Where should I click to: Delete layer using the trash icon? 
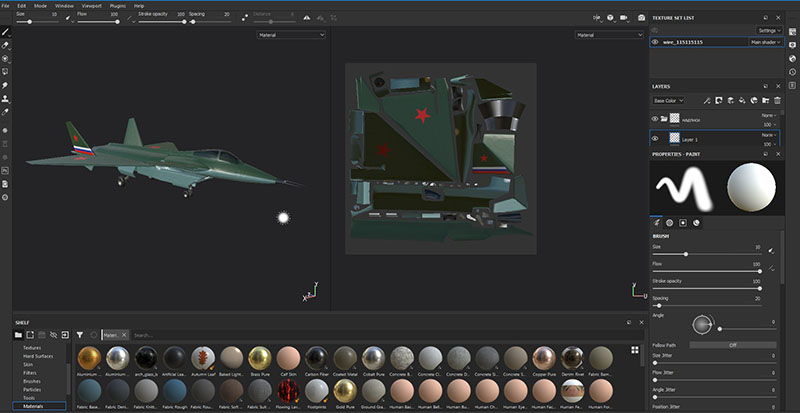[x=777, y=100]
